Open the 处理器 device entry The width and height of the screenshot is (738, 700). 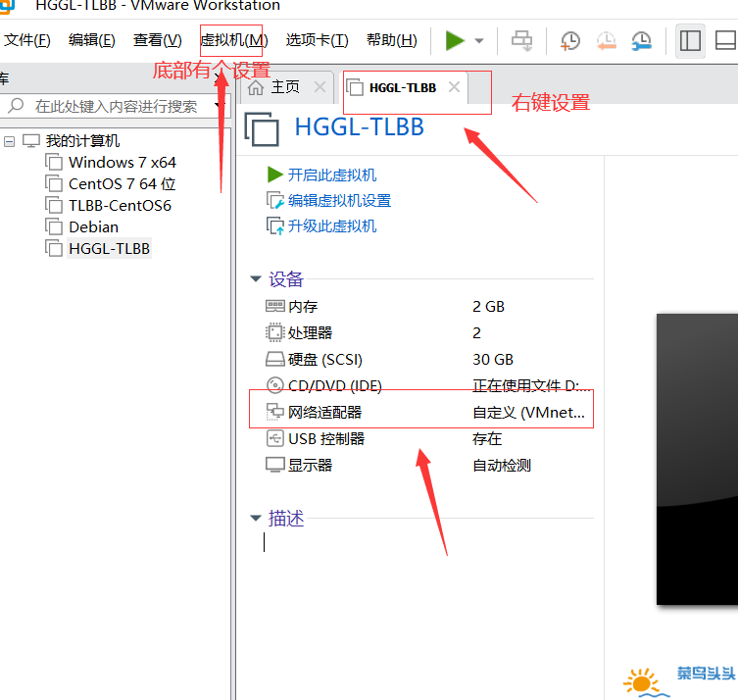[310, 333]
